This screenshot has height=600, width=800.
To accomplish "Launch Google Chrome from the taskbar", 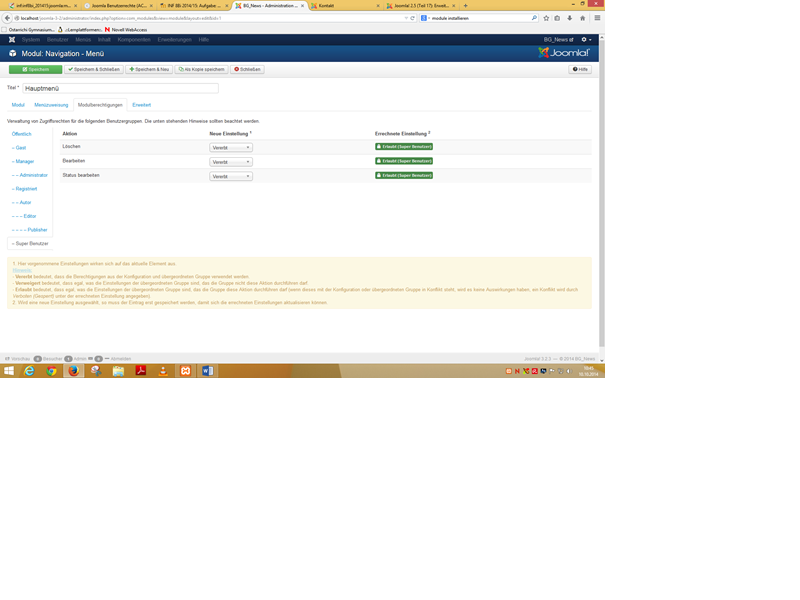I will [x=52, y=371].
